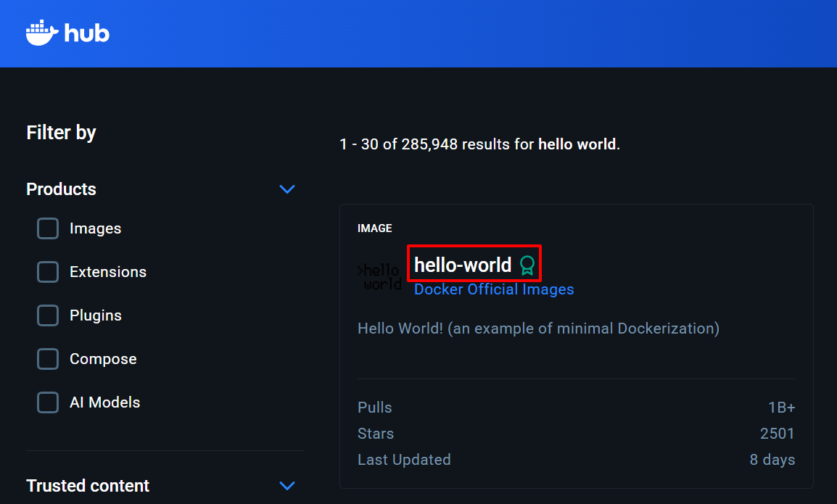Click the IMAGE type label on card
Screen dimensions: 837x504
(x=375, y=228)
